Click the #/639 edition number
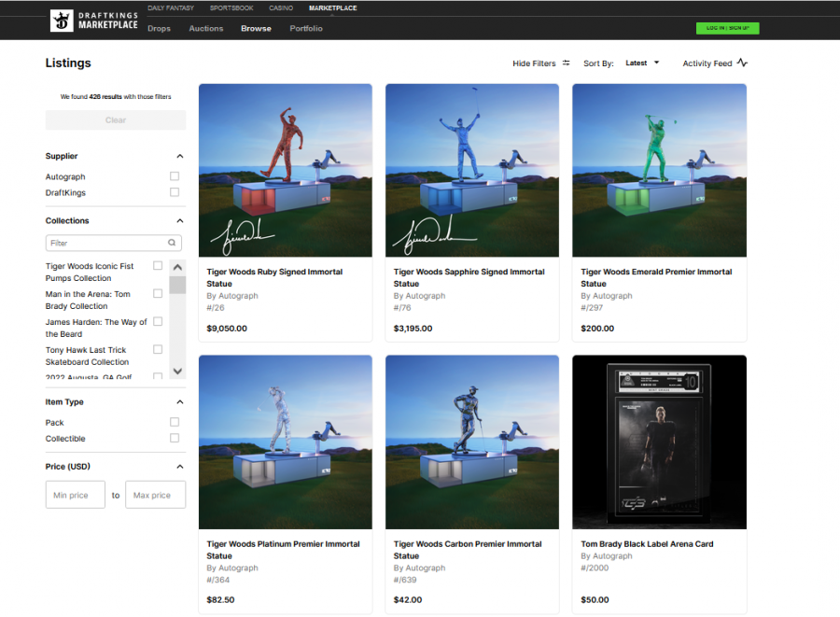 click(x=405, y=580)
